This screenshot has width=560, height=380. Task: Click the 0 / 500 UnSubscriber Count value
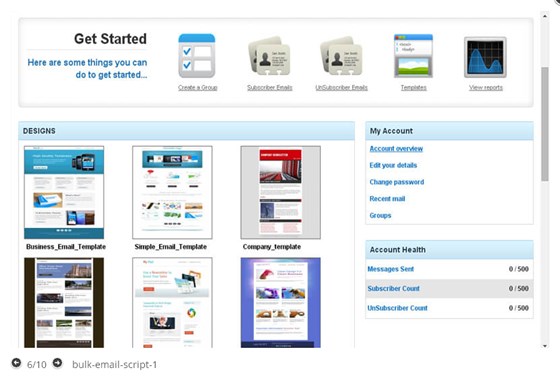coord(519,308)
